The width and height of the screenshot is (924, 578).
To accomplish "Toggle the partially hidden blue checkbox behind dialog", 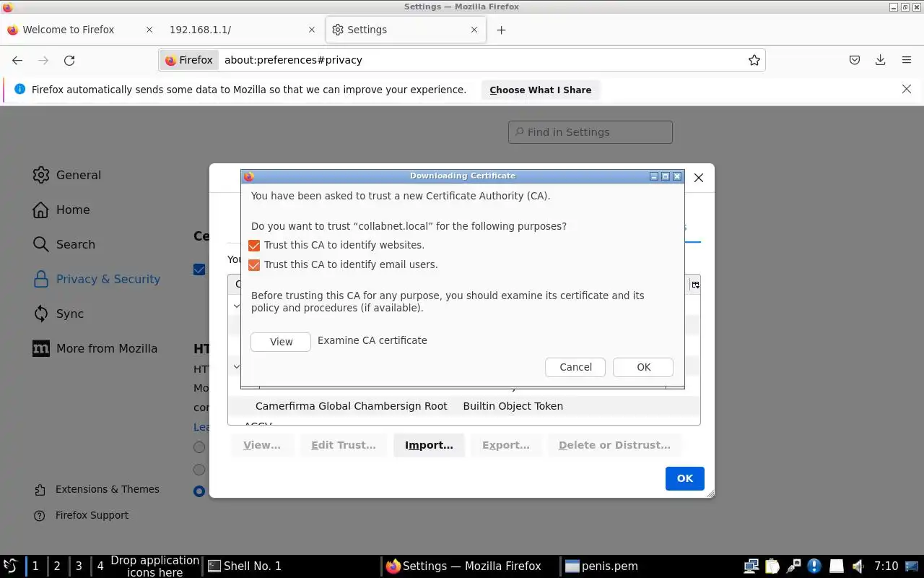I will [x=199, y=269].
